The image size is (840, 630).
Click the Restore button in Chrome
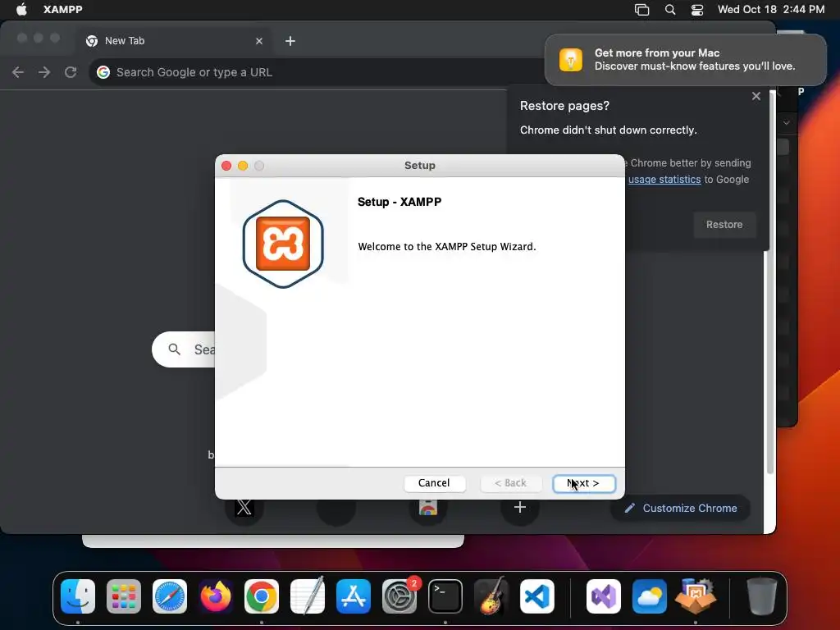coord(724,225)
